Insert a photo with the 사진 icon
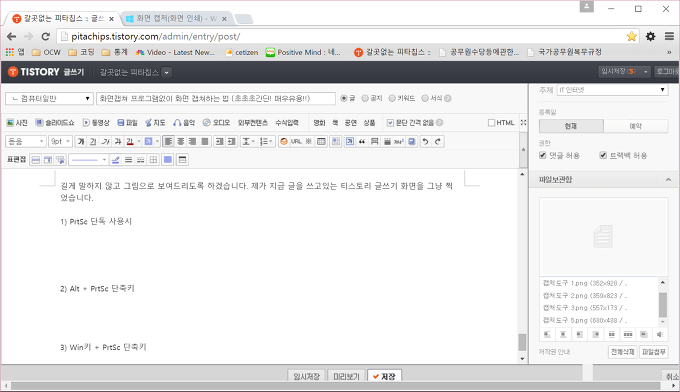The image size is (680, 392). pyautogui.click(x=17, y=123)
